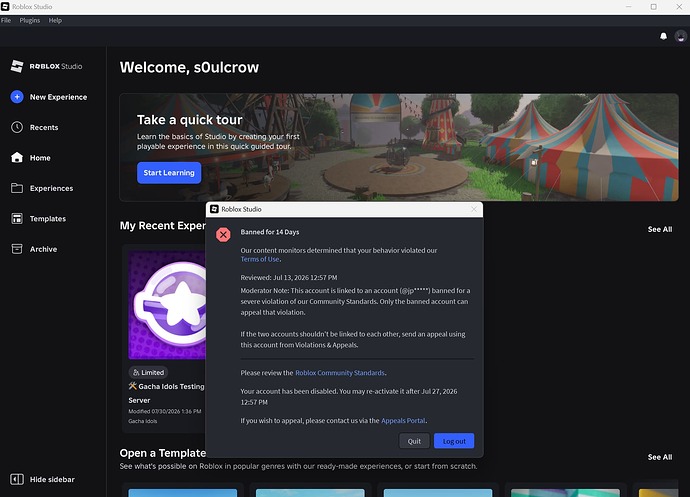
Task: Close the Roblox Studio main window
Action: 679,7
